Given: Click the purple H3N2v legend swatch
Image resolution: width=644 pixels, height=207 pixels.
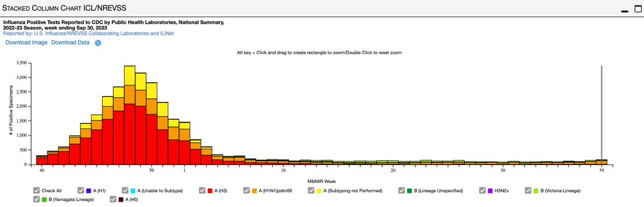Looking at the screenshot, I should pos(490,190).
